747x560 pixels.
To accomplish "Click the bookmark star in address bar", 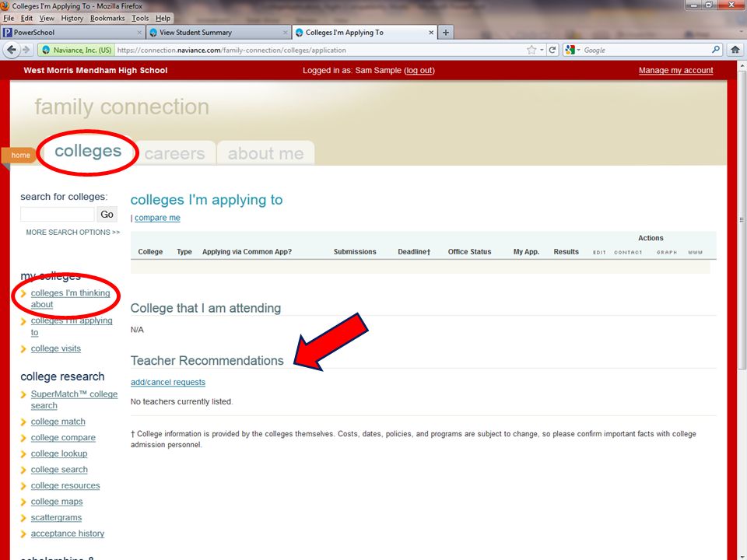I will point(531,50).
